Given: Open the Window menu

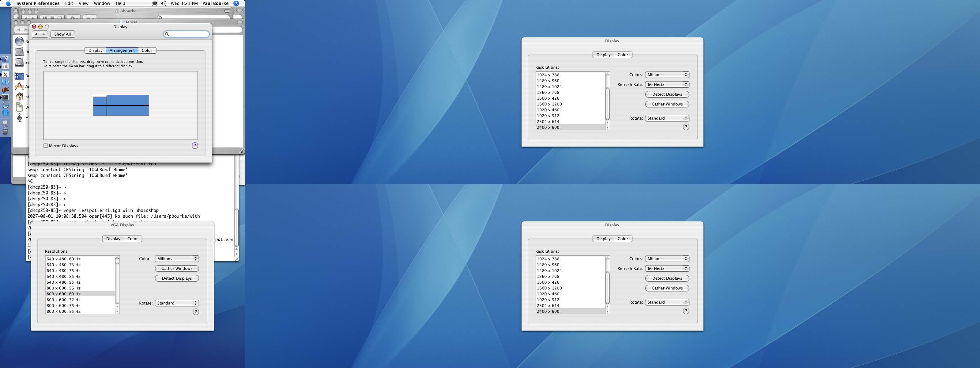Looking at the screenshot, I should 102,3.
